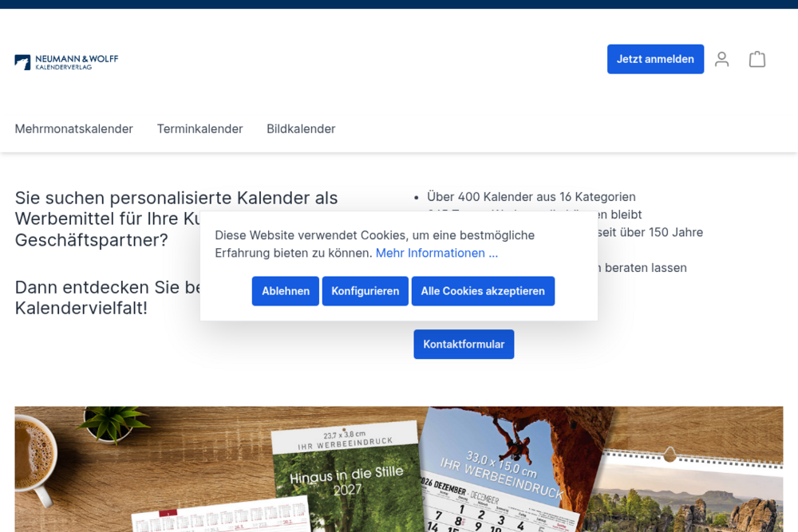Open the Bildkalender category

click(301, 128)
